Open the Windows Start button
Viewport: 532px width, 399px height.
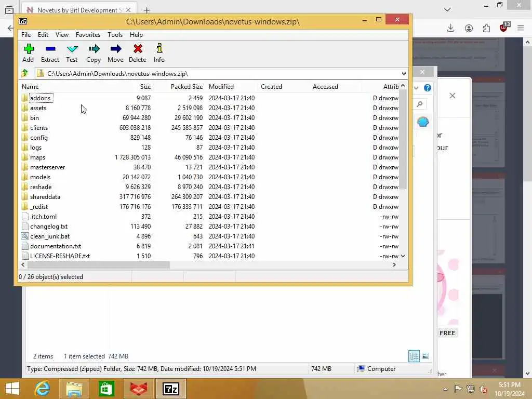[12, 389]
